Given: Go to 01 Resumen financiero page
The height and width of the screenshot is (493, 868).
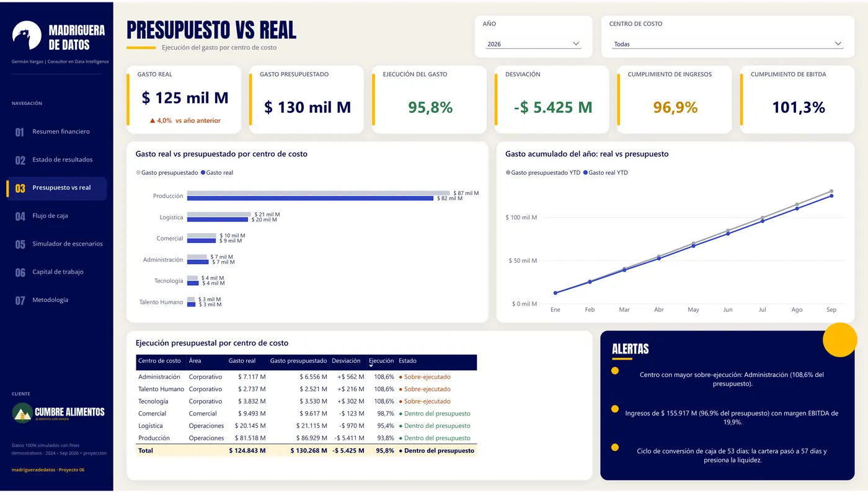Looking at the screenshot, I should (x=56, y=132).
